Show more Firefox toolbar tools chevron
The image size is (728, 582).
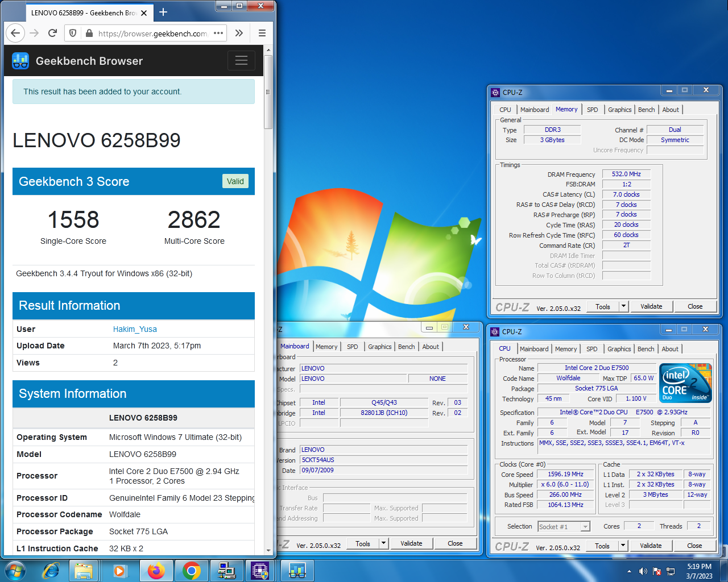coord(239,33)
